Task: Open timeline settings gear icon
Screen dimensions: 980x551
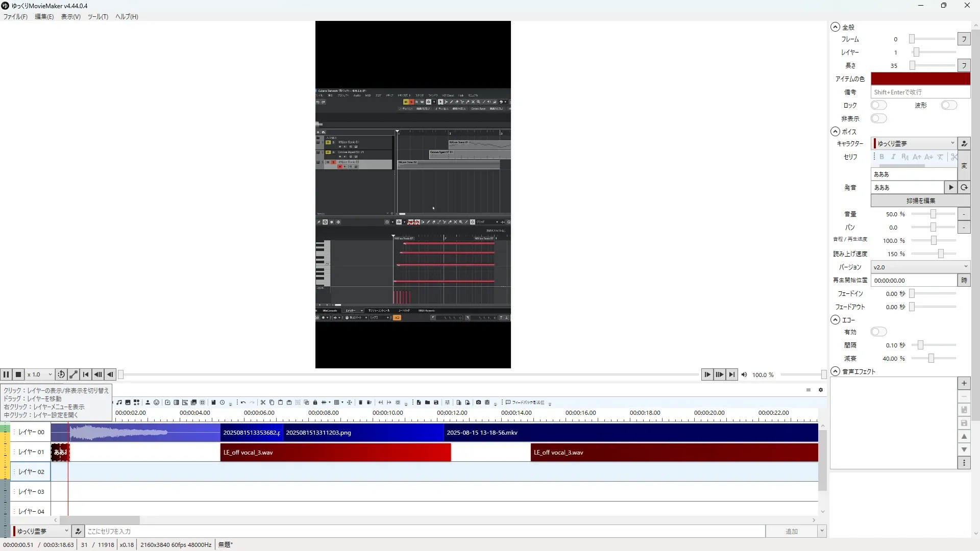Action: point(821,390)
